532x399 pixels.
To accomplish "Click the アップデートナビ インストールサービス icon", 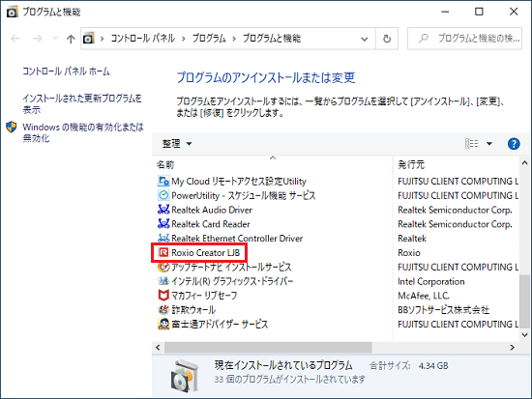I will click(163, 267).
